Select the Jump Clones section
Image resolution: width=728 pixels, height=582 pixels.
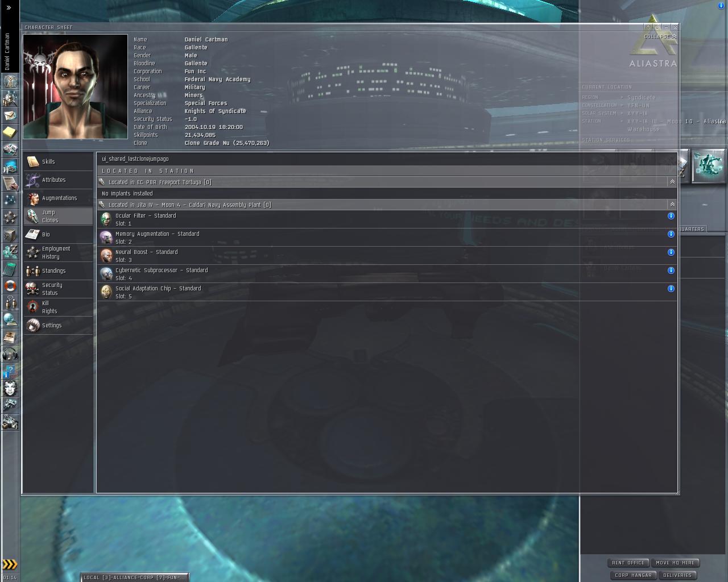coord(58,216)
